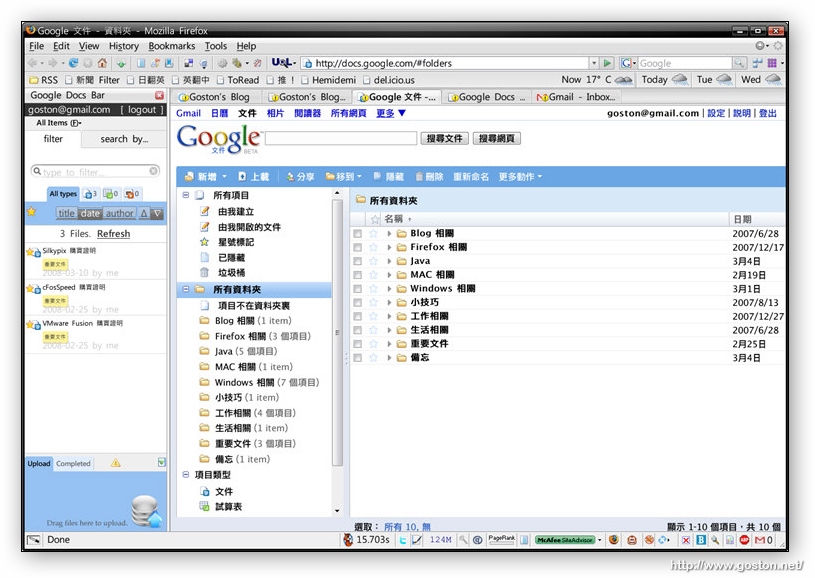
Task: Expand the Blog 相關 folder row triangle
Action: coord(389,234)
